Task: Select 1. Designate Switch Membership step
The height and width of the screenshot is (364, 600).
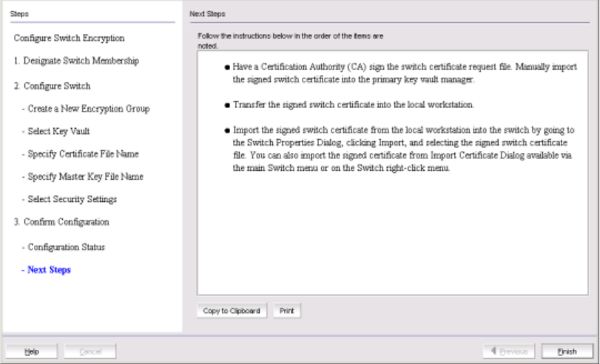Action: click(76, 61)
